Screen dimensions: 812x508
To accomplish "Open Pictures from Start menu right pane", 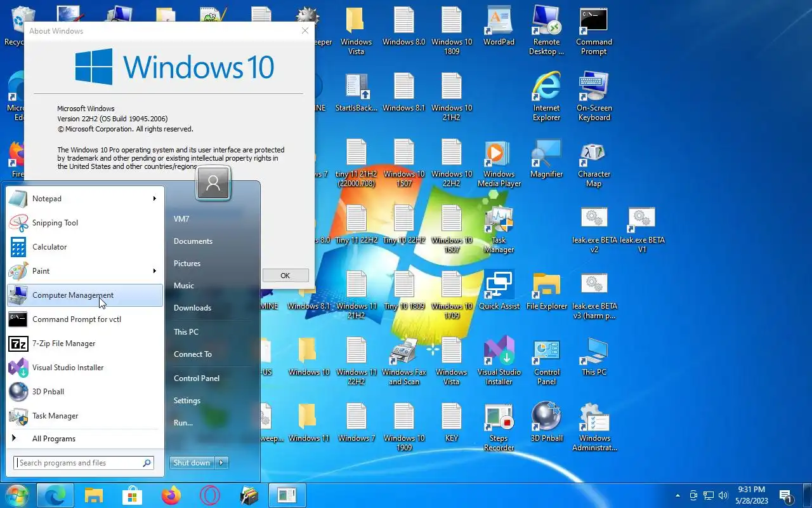I will coord(187,264).
